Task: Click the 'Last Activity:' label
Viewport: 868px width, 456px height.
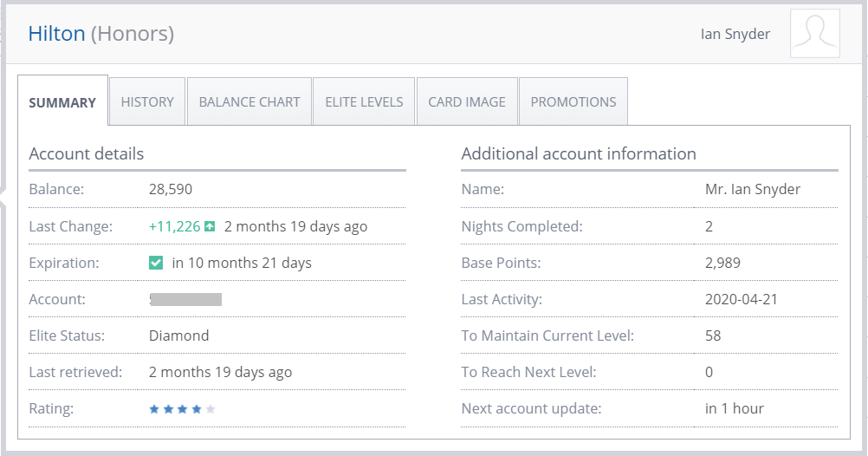Action: click(x=502, y=300)
